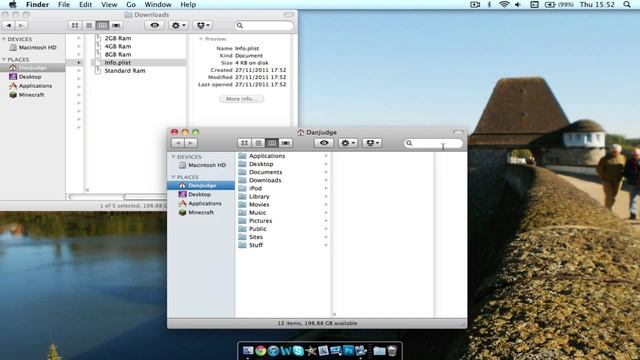Switch Downloads window to Cover Flow view
The width and height of the screenshot is (640, 360).
click(x=116, y=25)
